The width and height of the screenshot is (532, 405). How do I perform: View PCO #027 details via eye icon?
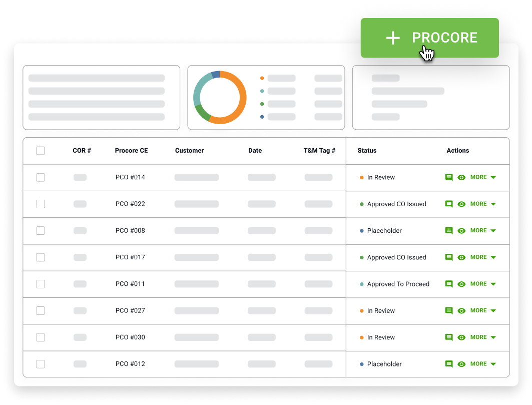461,311
